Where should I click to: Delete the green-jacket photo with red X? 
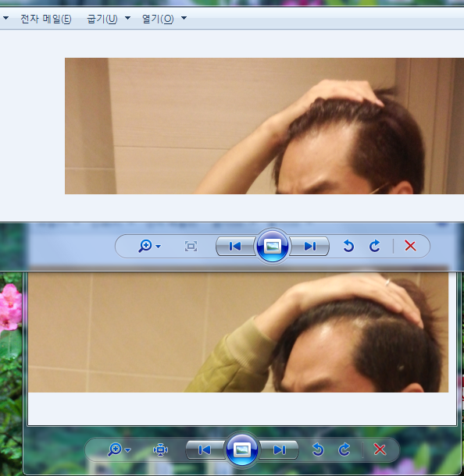point(380,449)
